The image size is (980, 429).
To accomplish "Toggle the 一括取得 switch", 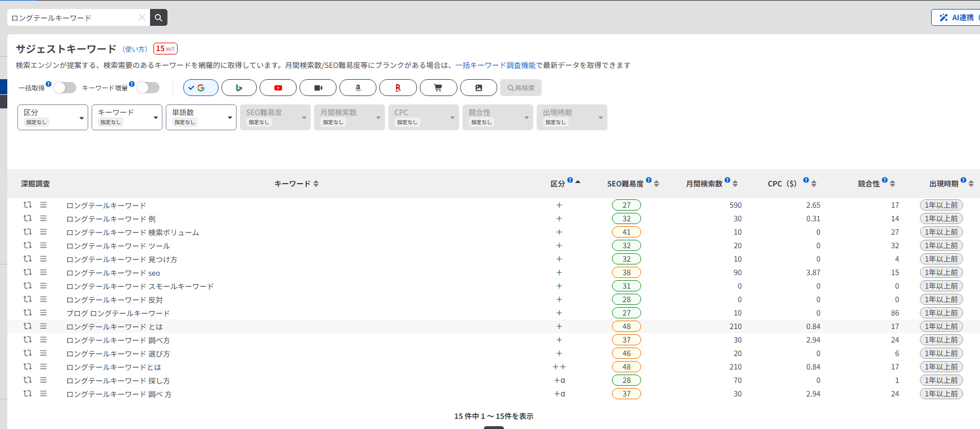I will [x=65, y=88].
